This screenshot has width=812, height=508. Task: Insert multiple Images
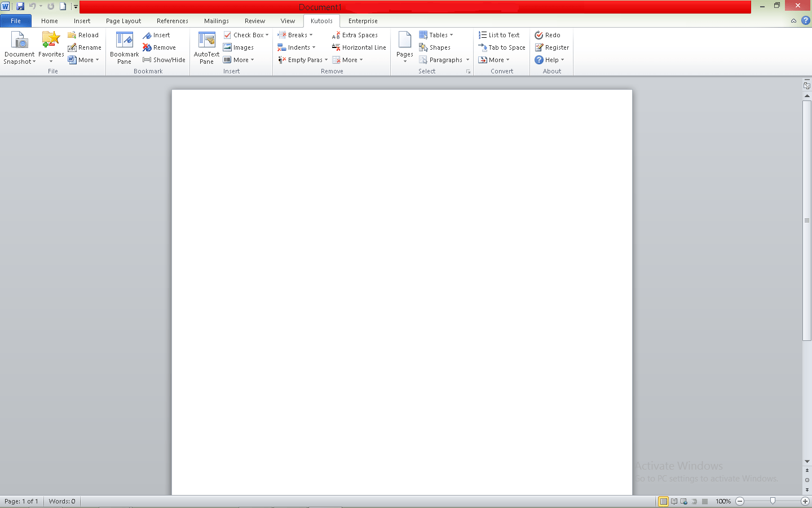238,47
